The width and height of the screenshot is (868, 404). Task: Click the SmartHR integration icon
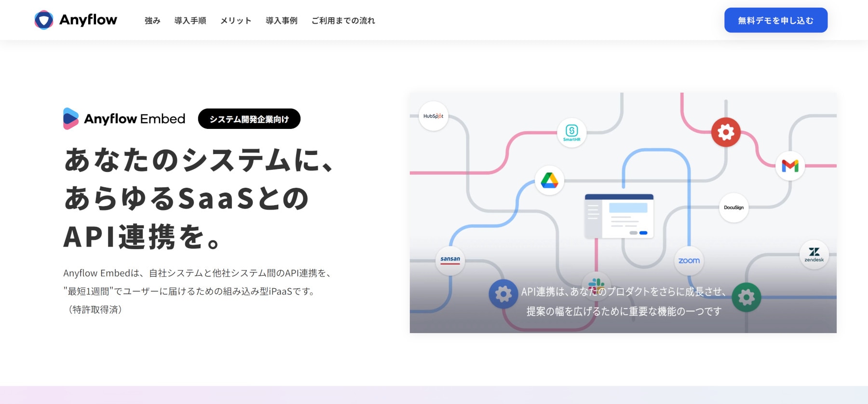click(x=571, y=132)
